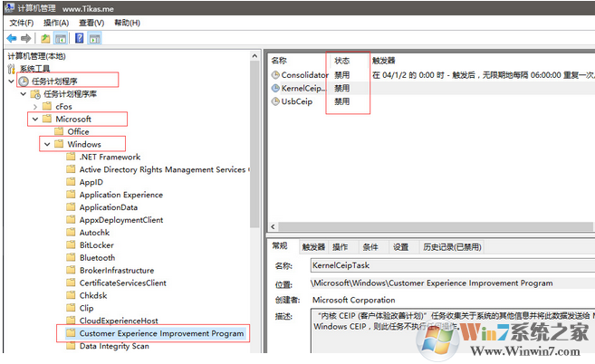Click the Consolidator task clock icon
Viewport: 595px width, 364px height.
(275, 75)
